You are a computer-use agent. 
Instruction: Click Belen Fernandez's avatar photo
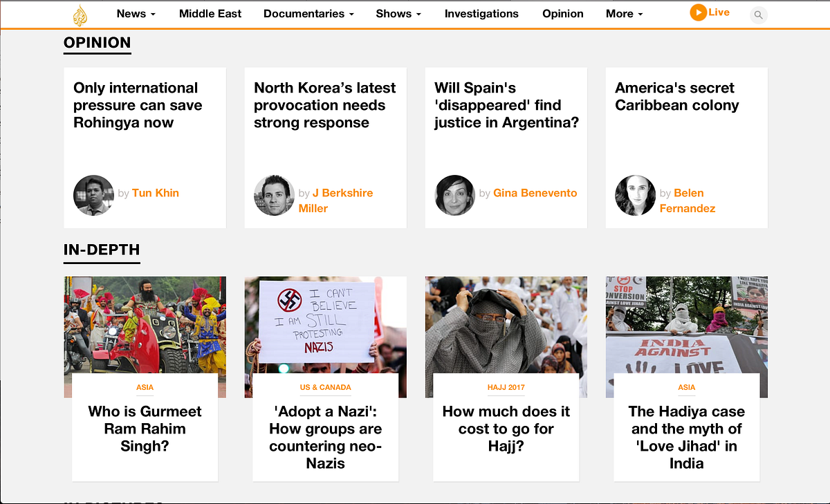(x=635, y=195)
